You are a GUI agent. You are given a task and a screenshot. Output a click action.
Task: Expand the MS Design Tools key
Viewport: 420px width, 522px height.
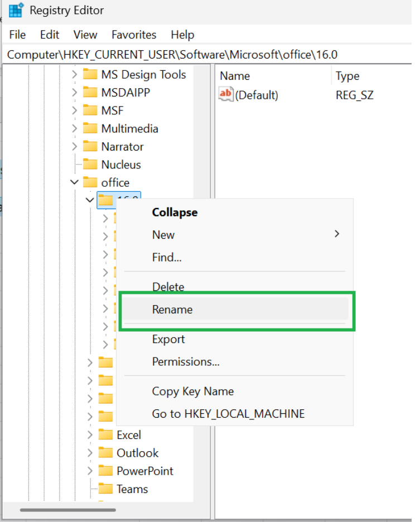(x=75, y=74)
